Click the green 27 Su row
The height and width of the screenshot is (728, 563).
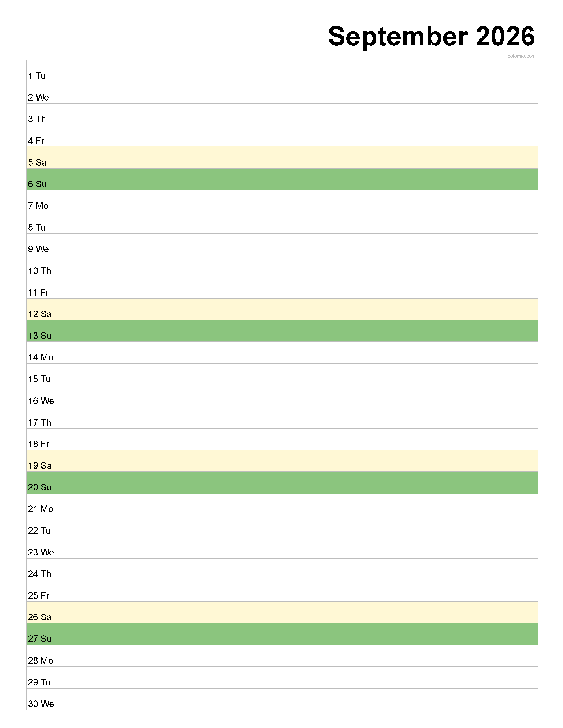click(282, 634)
